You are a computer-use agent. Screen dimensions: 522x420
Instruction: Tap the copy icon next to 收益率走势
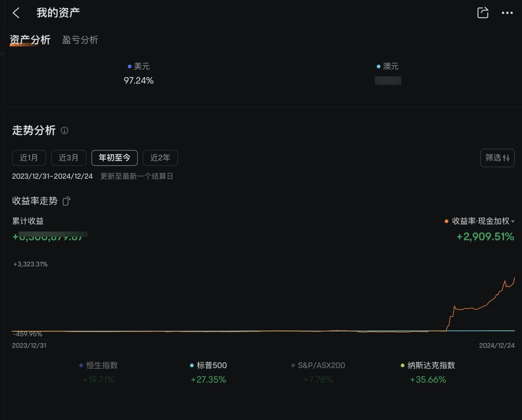click(66, 201)
